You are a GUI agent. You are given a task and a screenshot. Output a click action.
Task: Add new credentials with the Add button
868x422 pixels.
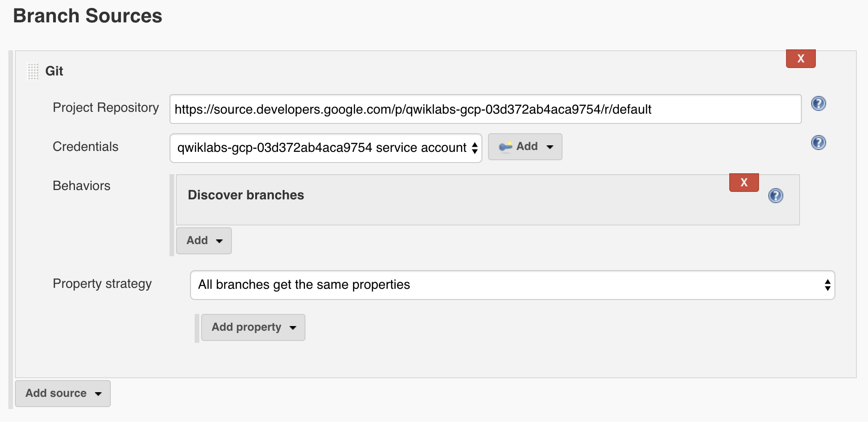coord(525,146)
